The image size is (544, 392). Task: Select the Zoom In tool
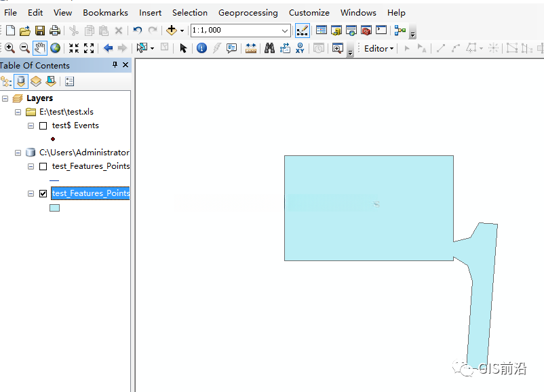(x=9, y=48)
